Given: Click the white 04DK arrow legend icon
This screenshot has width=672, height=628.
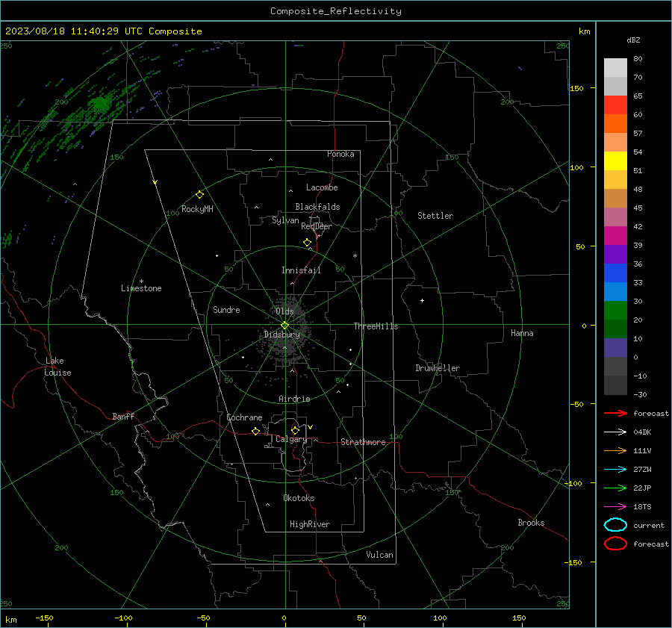Looking at the screenshot, I should 615,432.
